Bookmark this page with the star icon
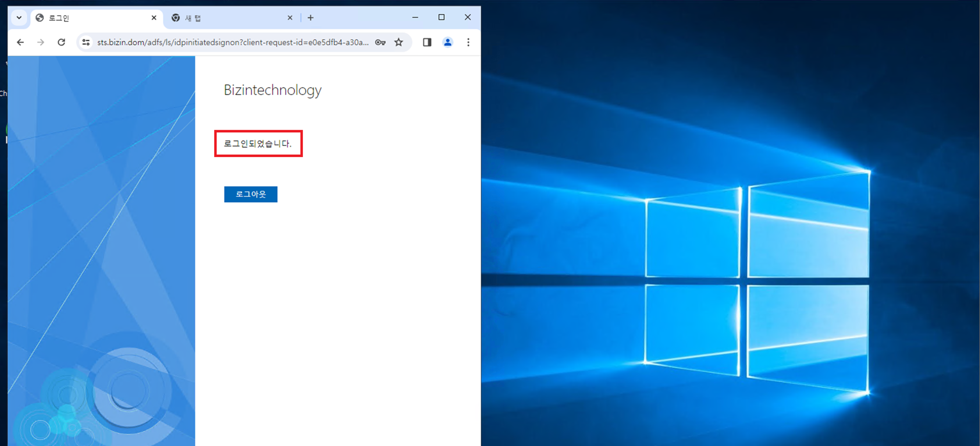Screen dimensions: 980x446 [x=399, y=43]
